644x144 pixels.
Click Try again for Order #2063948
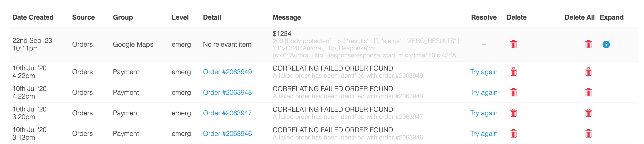pyautogui.click(x=483, y=93)
